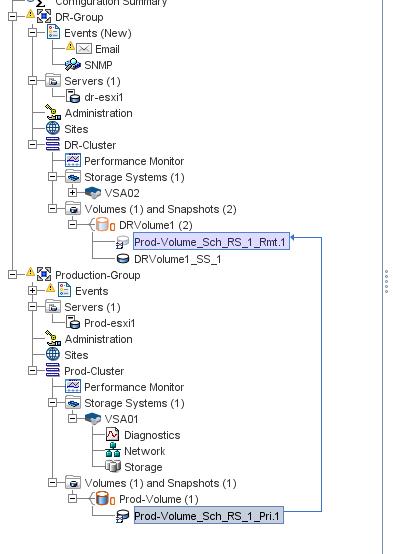Image resolution: width=393 pixels, height=554 pixels.
Task: Open the Diagnostics icon under VSA01
Action: [x=112, y=435]
